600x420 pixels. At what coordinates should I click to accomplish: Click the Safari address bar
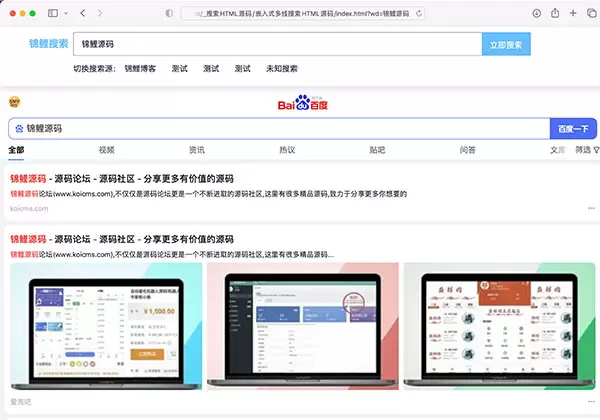[302, 13]
